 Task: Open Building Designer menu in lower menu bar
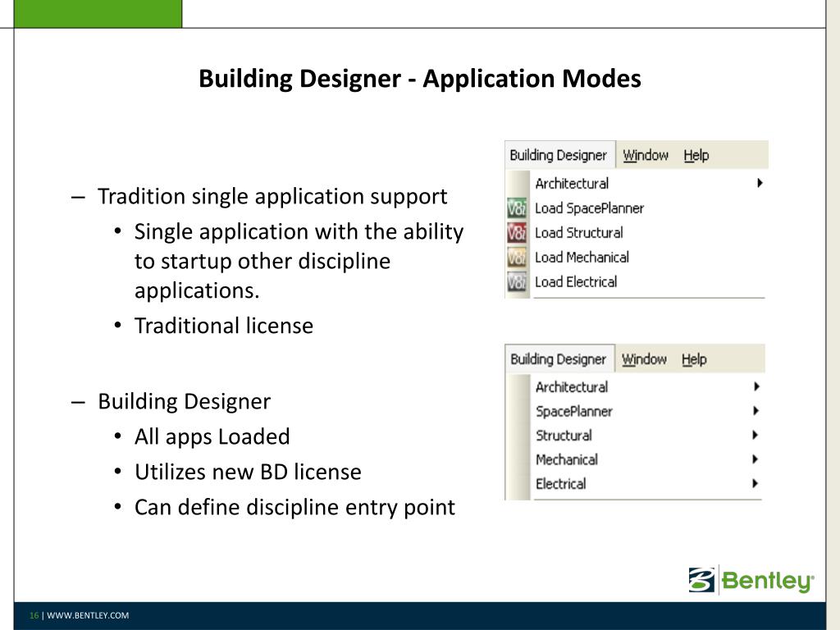[558, 359]
